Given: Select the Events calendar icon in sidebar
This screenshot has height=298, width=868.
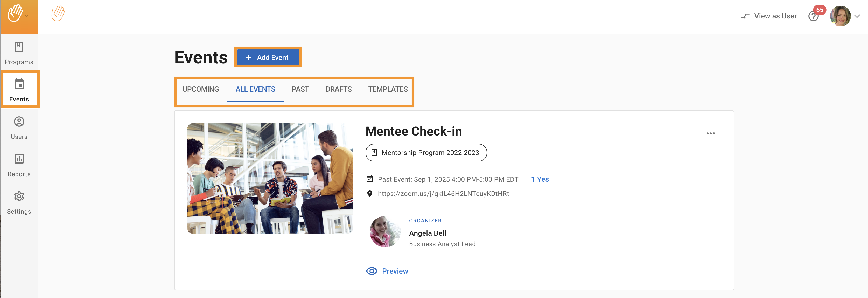Looking at the screenshot, I should 19,84.
